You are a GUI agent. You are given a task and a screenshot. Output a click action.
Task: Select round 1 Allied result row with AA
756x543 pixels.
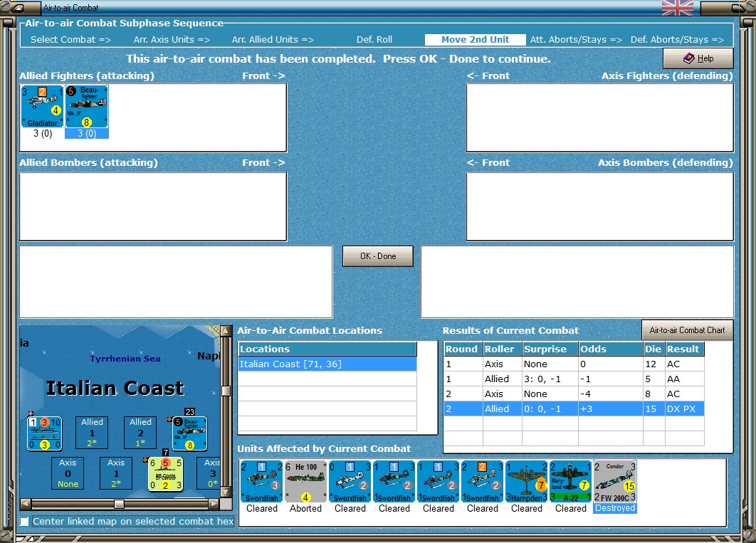(574, 379)
